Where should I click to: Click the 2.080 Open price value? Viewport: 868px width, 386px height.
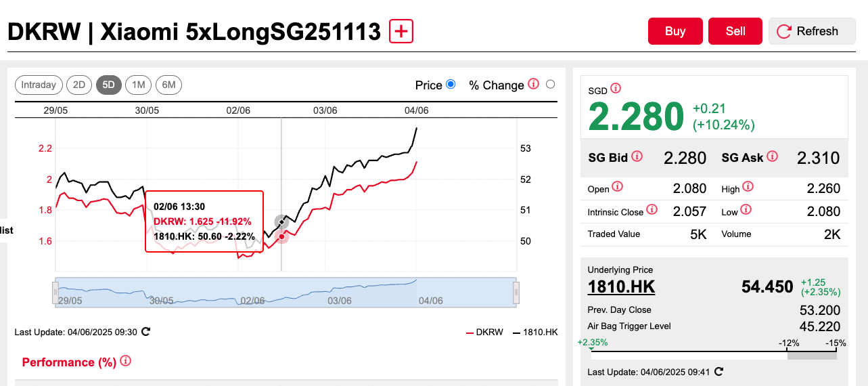point(689,188)
